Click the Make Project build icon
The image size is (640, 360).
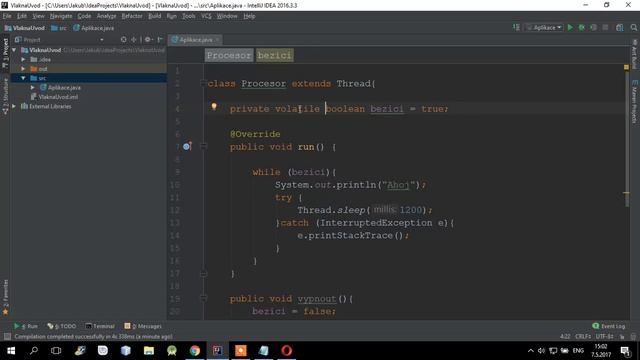[x=516, y=27]
